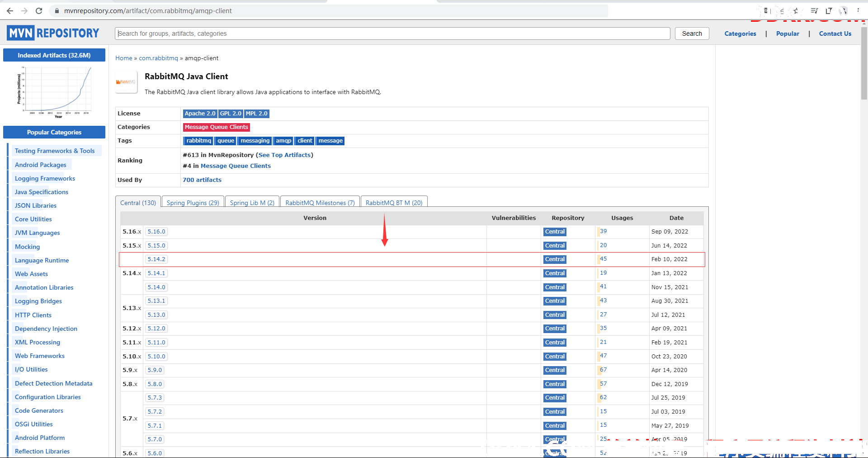Viewport: 868px width, 458px height.
Task: Open See Top Artifacts link
Action: point(284,155)
